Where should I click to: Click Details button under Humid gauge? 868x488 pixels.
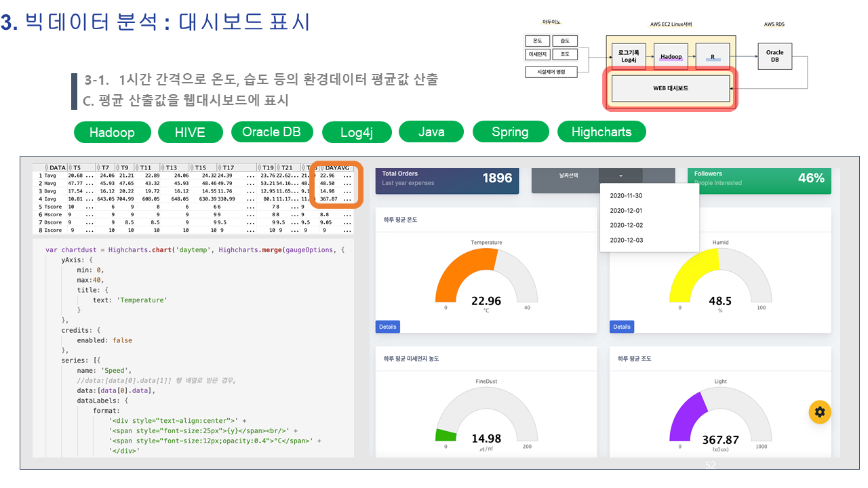click(621, 327)
